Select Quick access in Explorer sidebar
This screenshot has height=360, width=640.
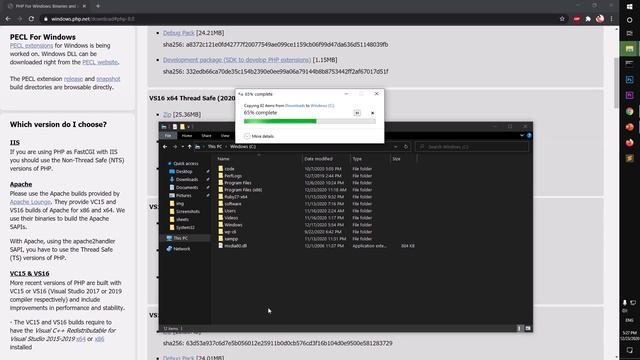(182, 164)
